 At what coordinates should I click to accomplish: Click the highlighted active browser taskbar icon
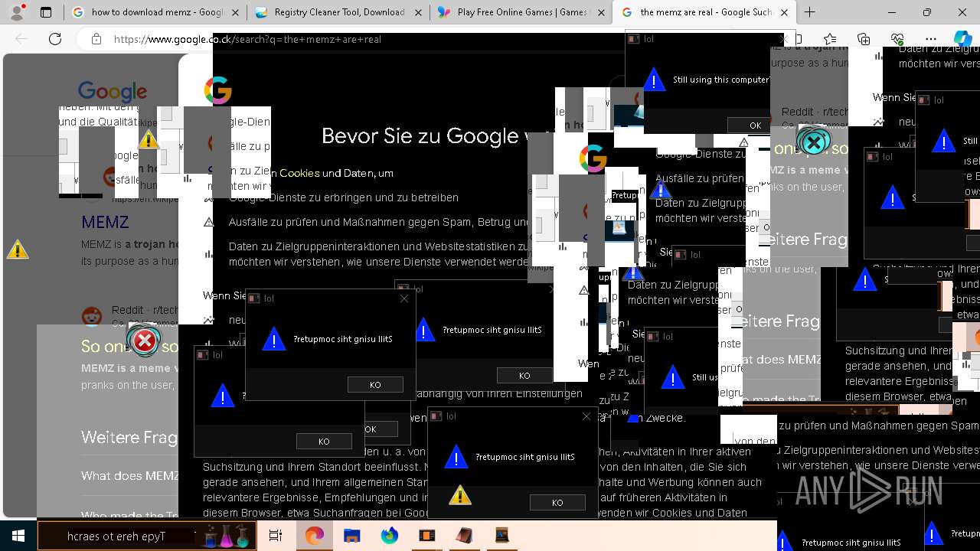(x=315, y=536)
